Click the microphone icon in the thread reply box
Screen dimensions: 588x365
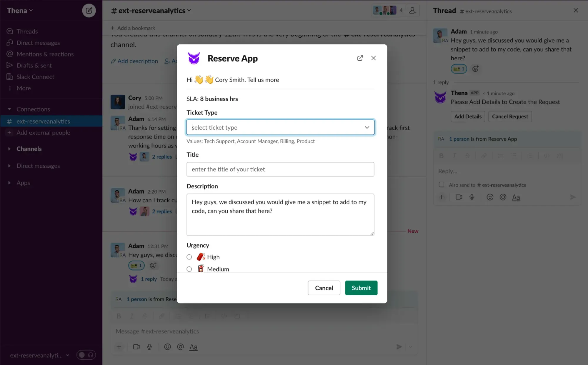click(x=472, y=197)
